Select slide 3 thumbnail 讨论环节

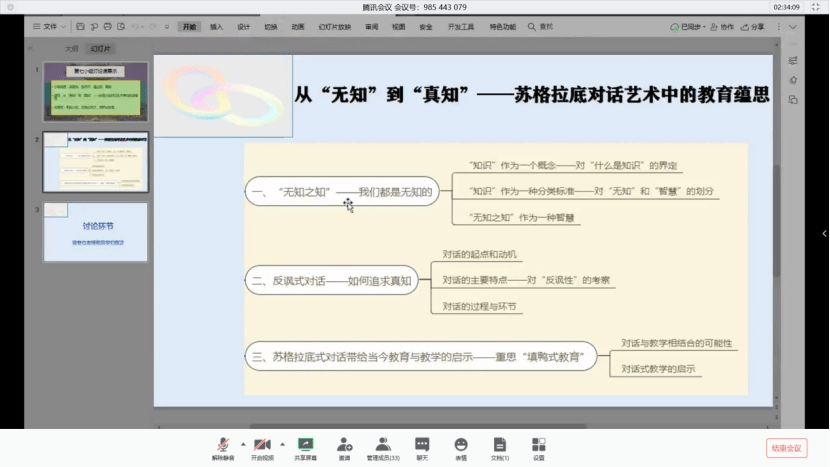click(95, 232)
